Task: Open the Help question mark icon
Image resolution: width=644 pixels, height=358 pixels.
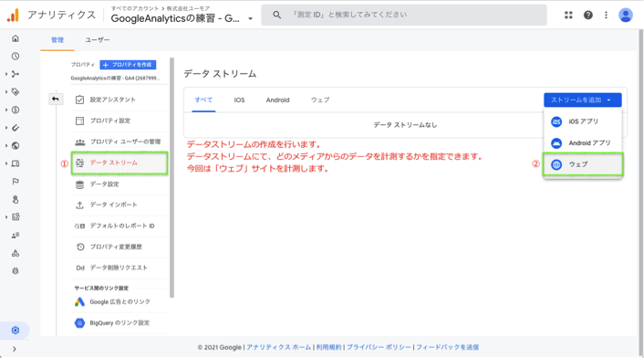Action: coord(588,16)
